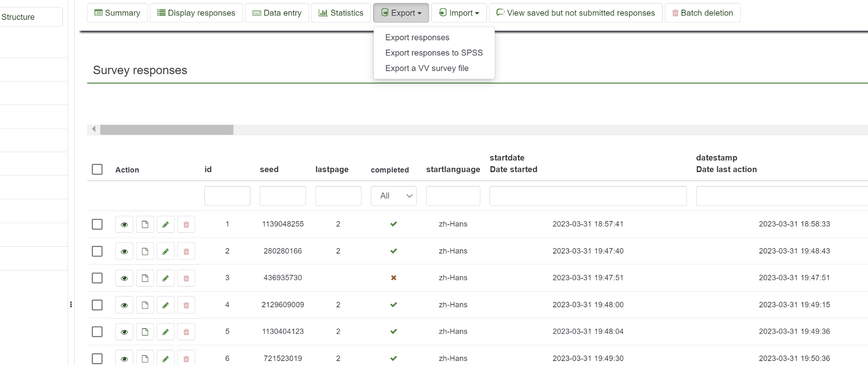Toggle the select-all checkbox in table header
This screenshot has width=868, height=365.
click(97, 169)
